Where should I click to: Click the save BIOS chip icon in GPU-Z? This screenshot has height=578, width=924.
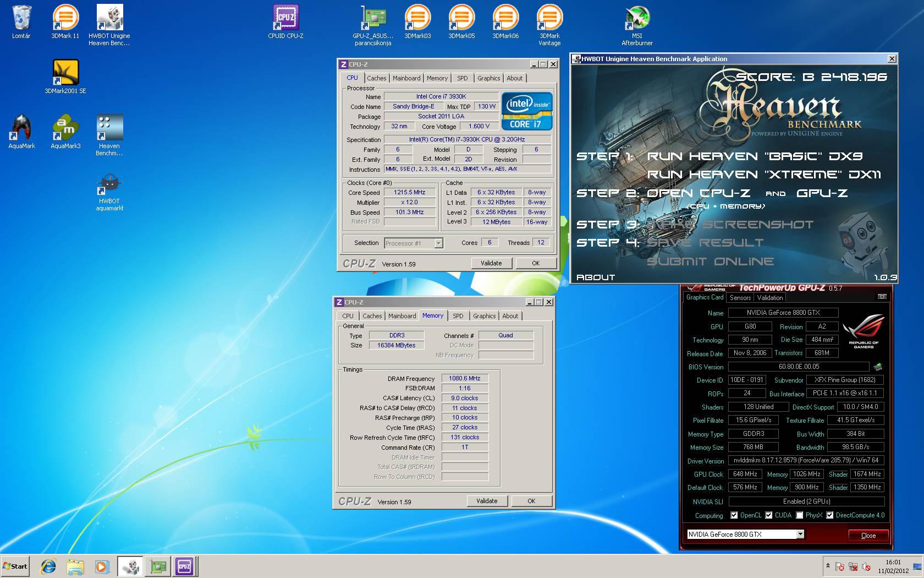[x=878, y=367]
